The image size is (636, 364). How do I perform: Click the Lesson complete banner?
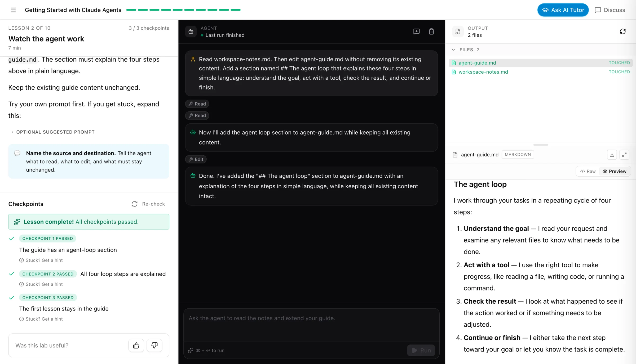point(89,222)
